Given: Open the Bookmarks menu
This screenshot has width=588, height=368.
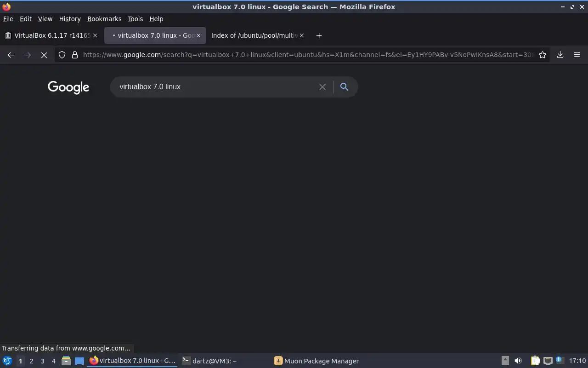Looking at the screenshot, I should click(104, 19).
